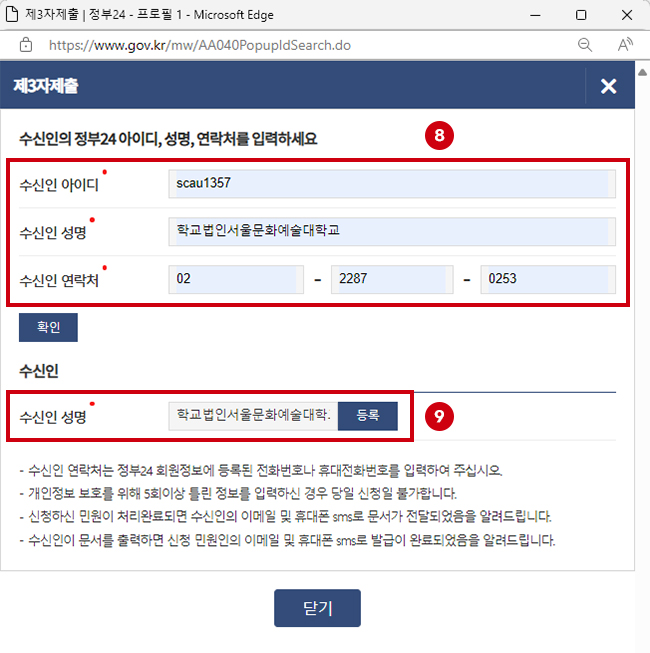Click the 확인 button
This screenshot has height=653, width=650.
point(48,327)
